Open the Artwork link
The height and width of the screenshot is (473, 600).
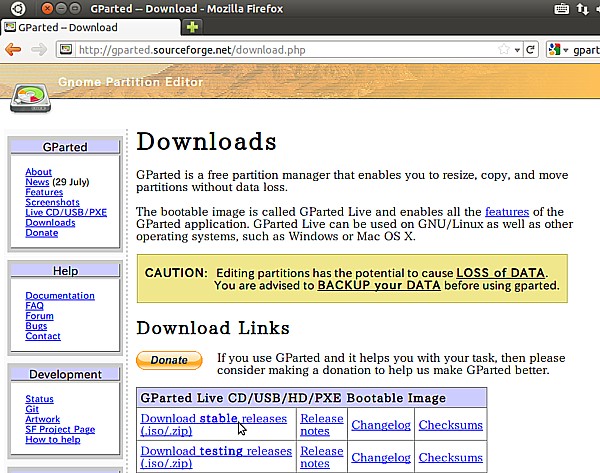pyautogui.click(x=42, y=419)
